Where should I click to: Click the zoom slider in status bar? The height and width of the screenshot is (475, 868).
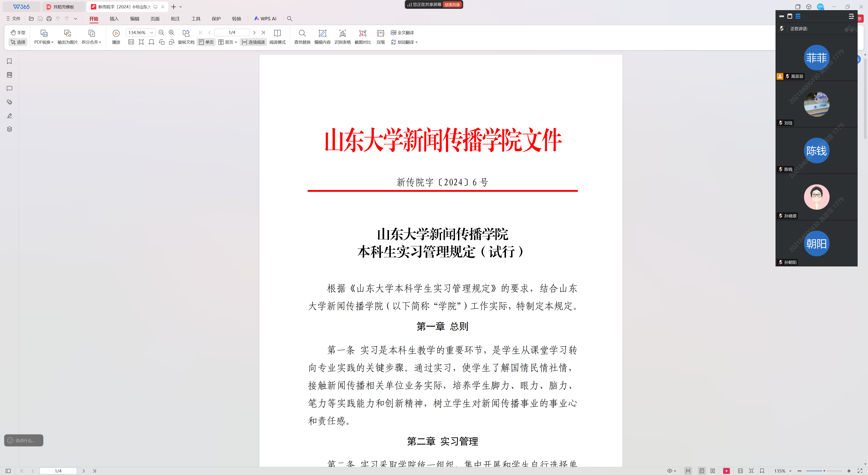[824, 471]
